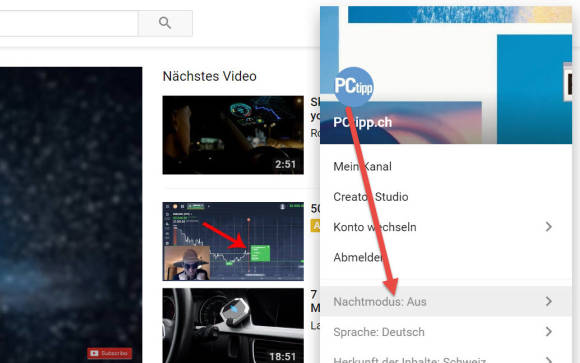Screen dimensions: 580x363
Task: Choose Abmelden to sign out
Action: pyautogui.click(x=358, y=257)
